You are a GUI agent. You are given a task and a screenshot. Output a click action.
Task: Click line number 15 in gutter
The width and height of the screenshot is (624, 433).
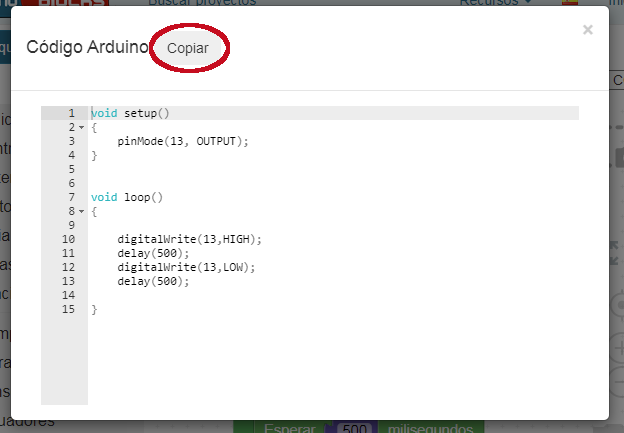pos(68,309)
